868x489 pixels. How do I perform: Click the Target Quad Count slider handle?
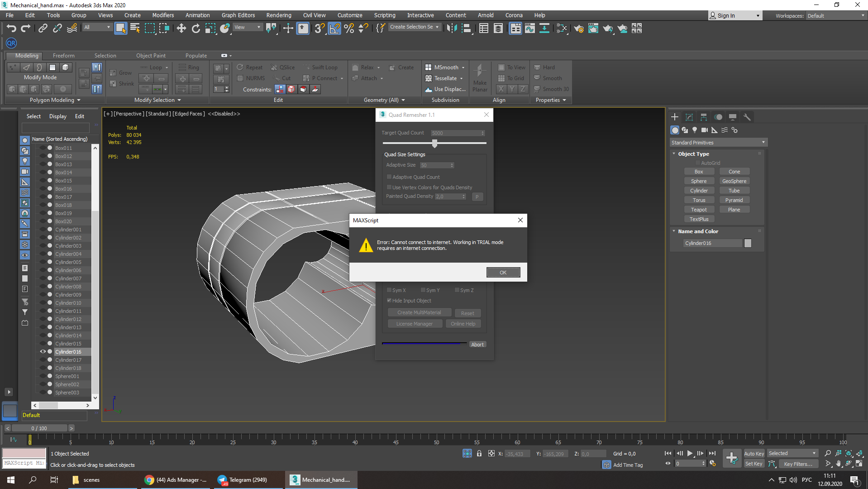pos(434,144)
